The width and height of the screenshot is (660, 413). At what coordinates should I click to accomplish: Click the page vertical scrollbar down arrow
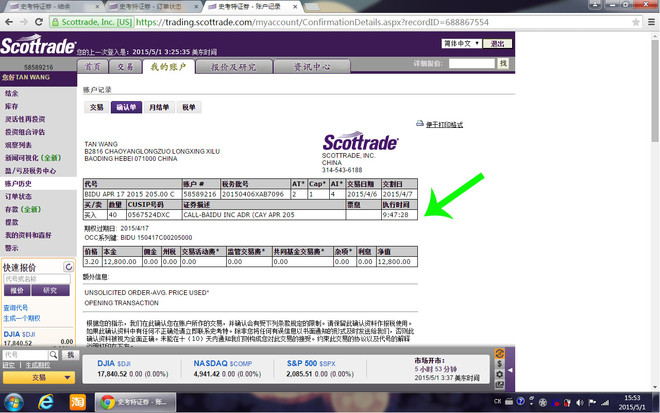pyautogui.click(x=655, y=387)
